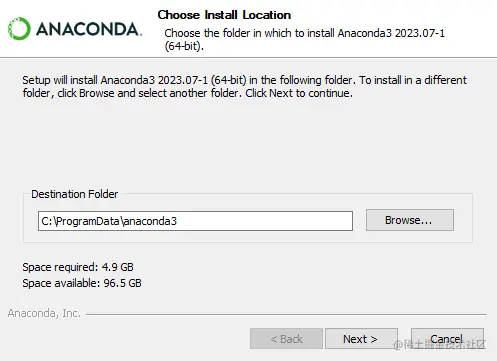Click the Choose Install Location heading
The height and width of the screenshot is (361, 497).
pyautogui.click(x=224, y=15)
